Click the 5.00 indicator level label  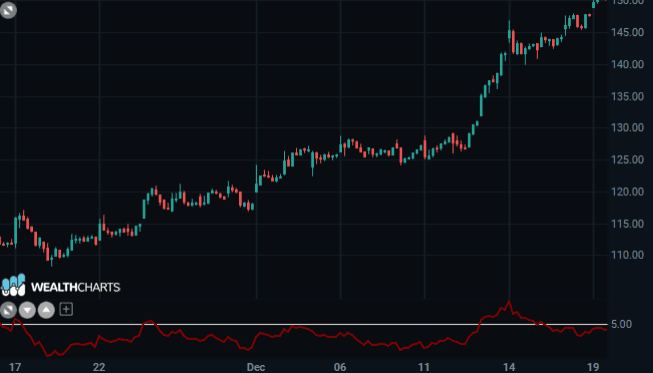tap(621, 324)
